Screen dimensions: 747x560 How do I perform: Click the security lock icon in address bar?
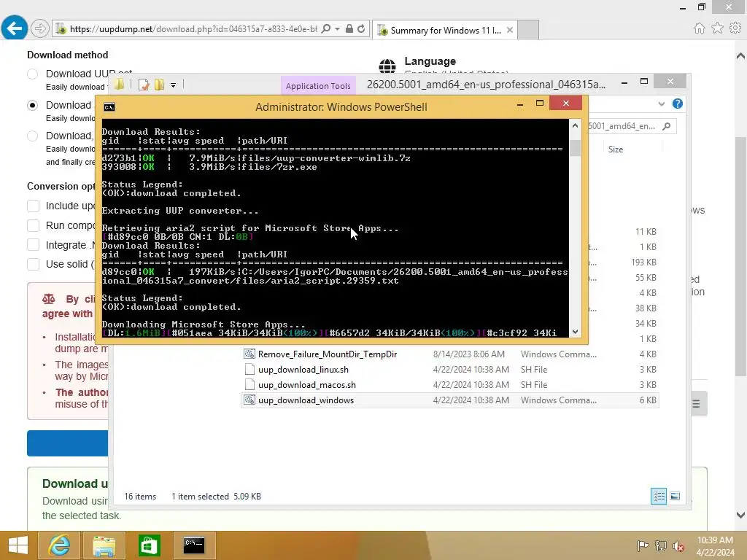point(349,29)
